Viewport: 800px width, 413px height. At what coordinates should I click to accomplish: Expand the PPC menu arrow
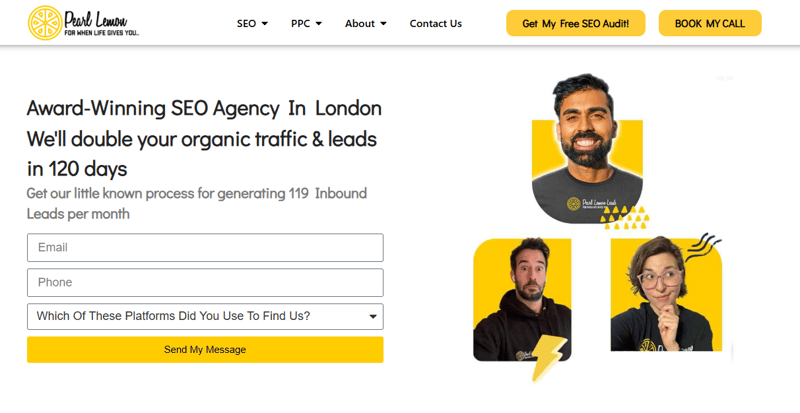tap(318, 23)
